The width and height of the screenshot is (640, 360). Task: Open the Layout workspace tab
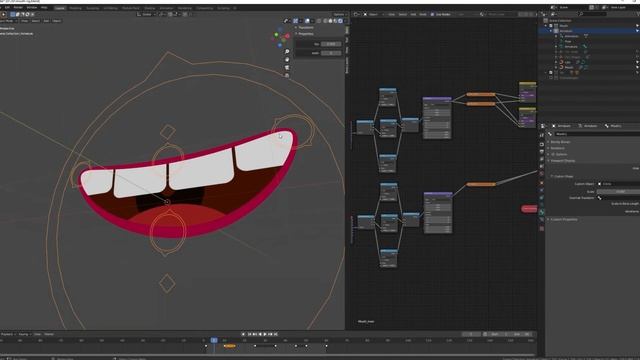click(60, 8)
